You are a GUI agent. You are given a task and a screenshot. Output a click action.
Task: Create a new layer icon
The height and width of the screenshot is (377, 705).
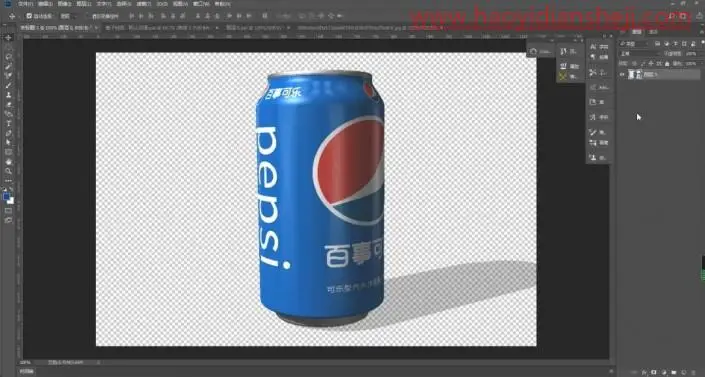coord(683,372)
